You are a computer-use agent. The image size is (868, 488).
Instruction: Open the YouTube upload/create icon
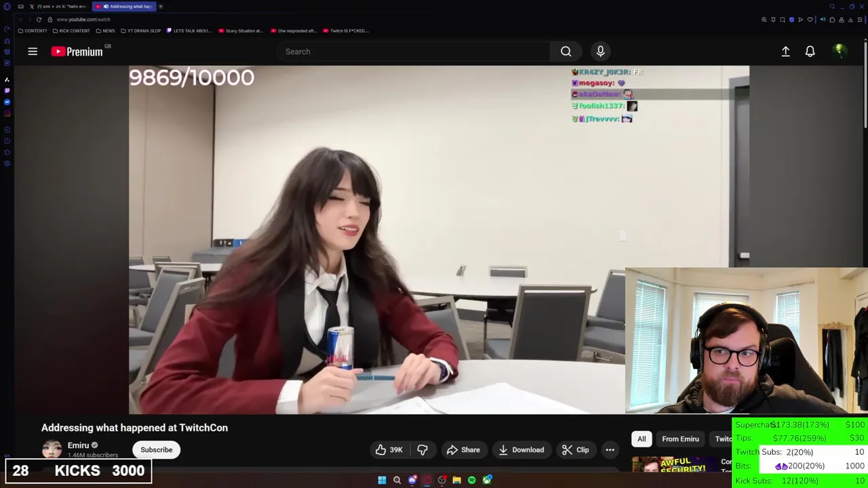click(x=785, y=52)
